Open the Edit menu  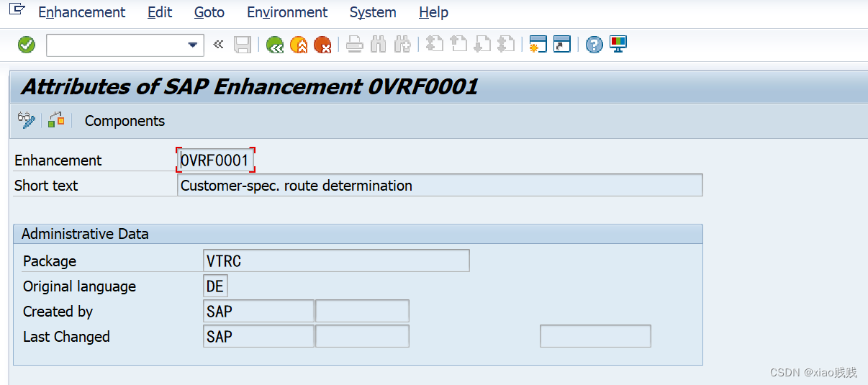[160, 12]
